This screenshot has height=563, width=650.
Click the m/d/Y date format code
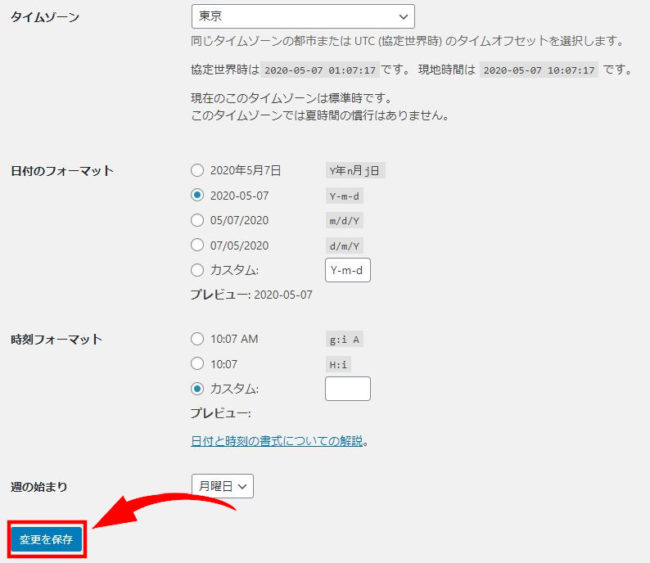[x=345, y=221]
